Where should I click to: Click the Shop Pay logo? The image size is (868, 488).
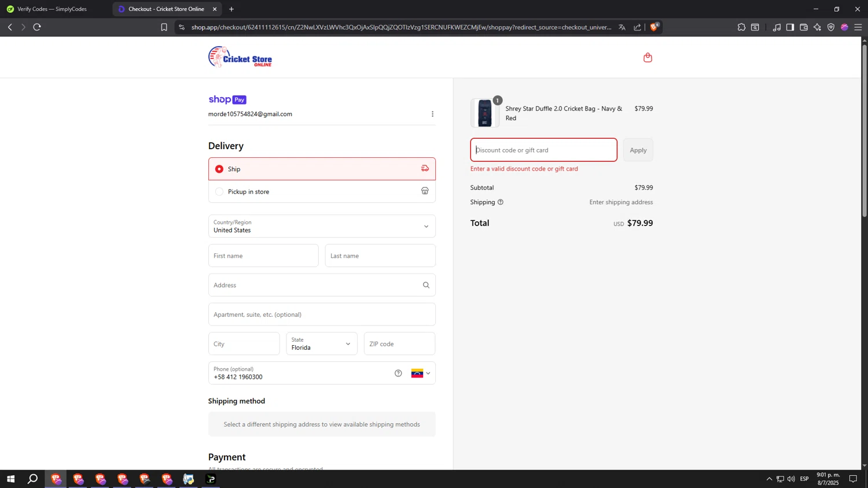point(227,99)
